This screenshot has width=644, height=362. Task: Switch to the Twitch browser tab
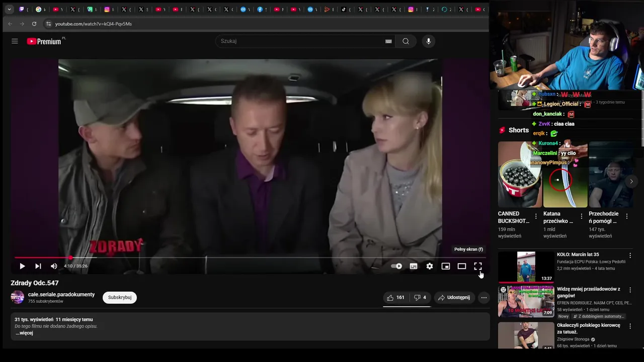tap(22, 9)
